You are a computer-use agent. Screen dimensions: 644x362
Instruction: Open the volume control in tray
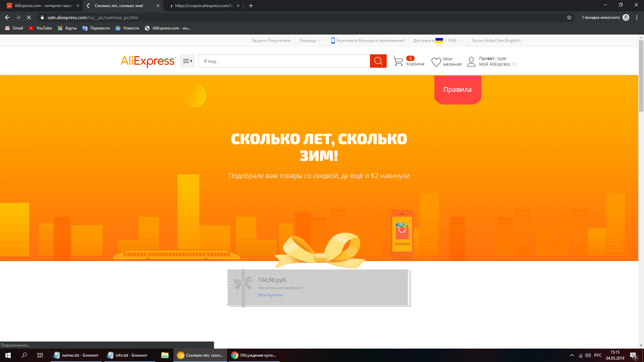click(x=588, y=355)
